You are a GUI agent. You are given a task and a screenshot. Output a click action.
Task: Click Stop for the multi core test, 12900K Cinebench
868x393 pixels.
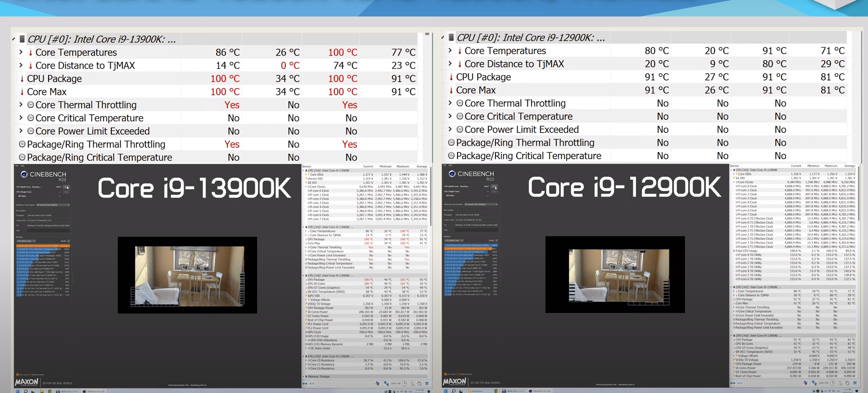coord(494,186)
